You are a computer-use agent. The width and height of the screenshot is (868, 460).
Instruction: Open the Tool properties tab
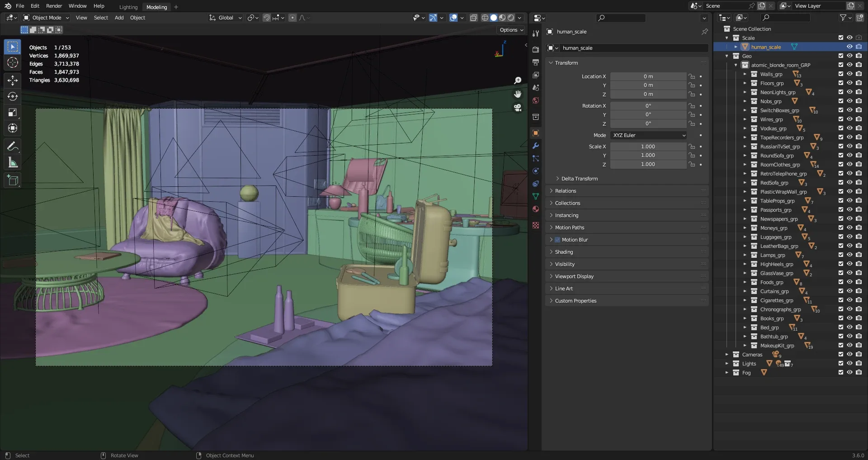point(536,33)
